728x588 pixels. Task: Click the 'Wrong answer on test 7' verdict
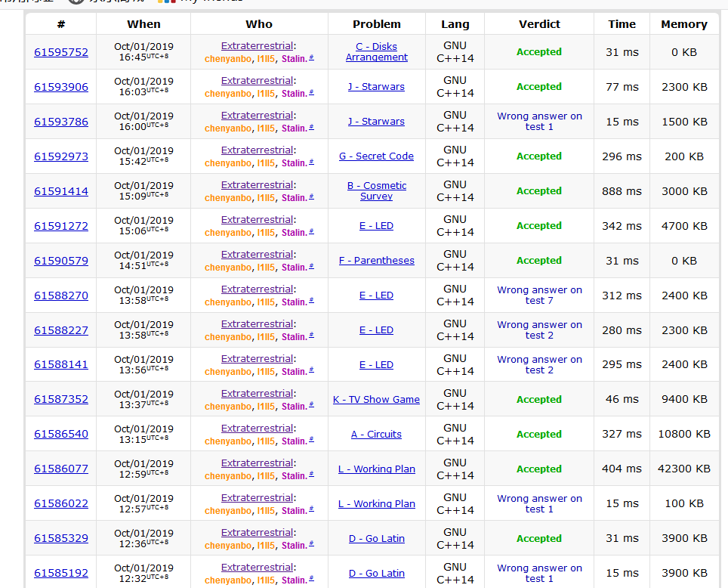(x=539, y=296)
